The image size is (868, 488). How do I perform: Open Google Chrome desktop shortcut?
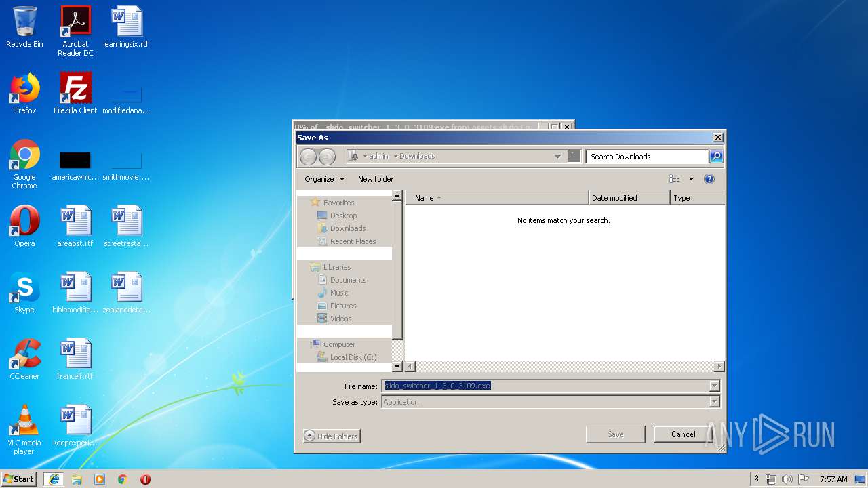pyautogui.click(x=24, y=164)
